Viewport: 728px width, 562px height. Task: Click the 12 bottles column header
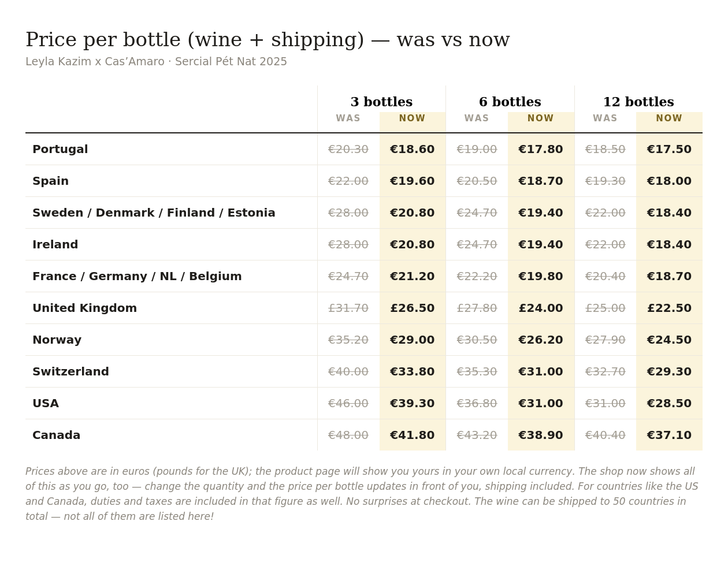[x=638, y=102]
